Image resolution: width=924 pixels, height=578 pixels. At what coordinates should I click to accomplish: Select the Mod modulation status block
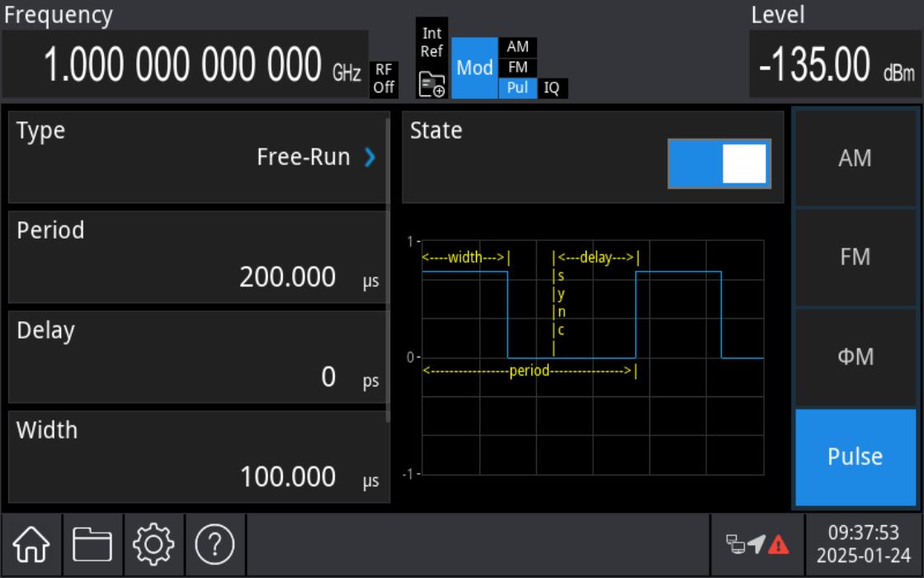[x=475, y=66]
